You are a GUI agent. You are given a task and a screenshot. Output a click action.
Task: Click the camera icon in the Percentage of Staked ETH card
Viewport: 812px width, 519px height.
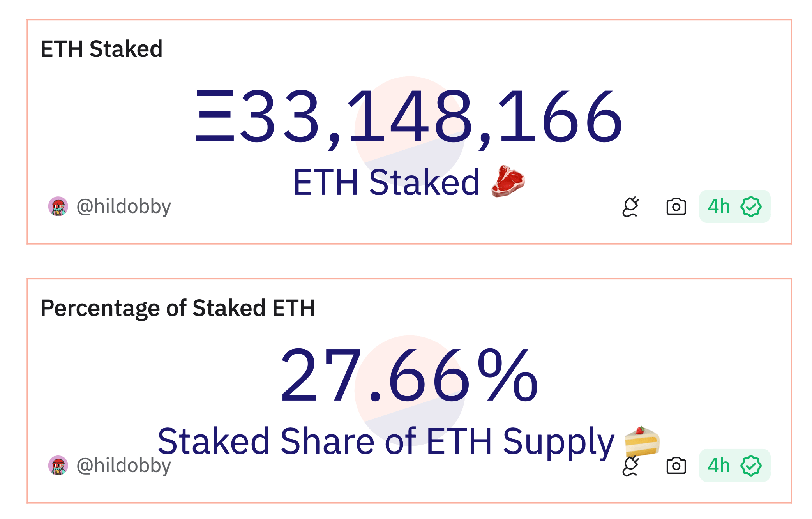(676, 466)
